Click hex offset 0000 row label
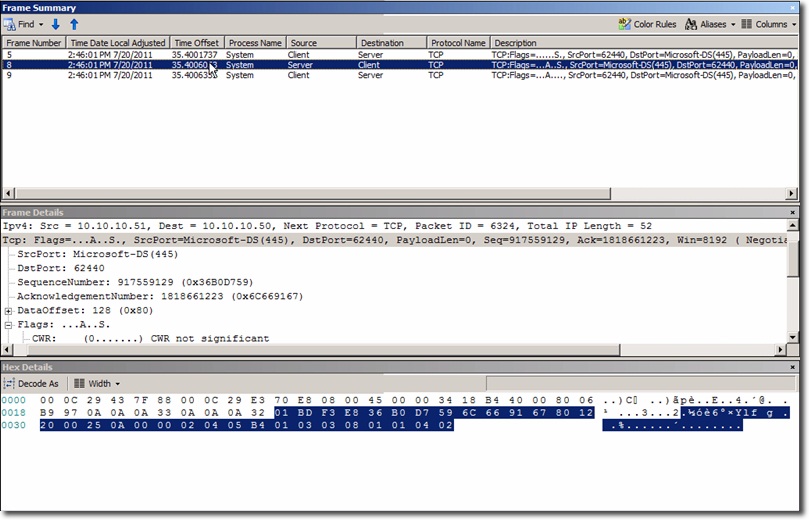 pos(13,400)
